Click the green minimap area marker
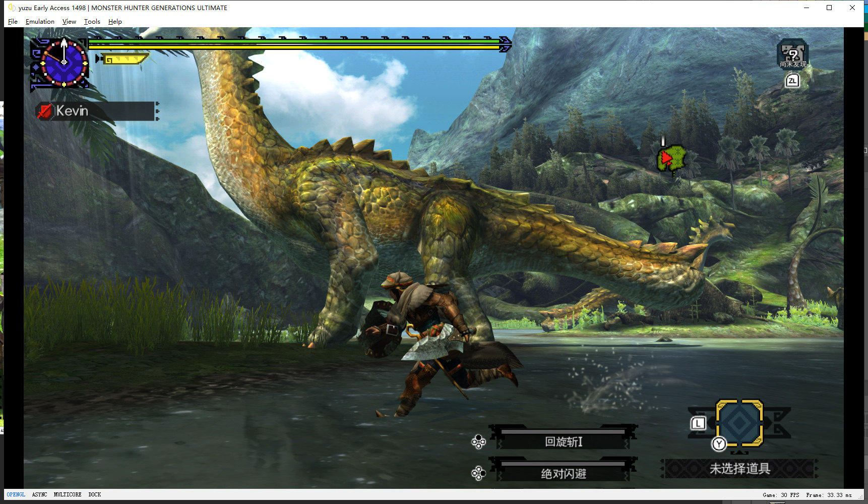868x504 pixels. 671,158
